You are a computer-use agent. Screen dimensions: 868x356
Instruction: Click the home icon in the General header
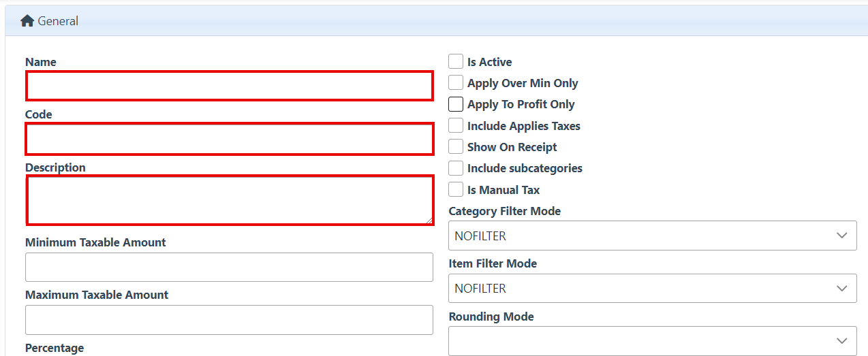pyautogui.click(x=27, y=21)
